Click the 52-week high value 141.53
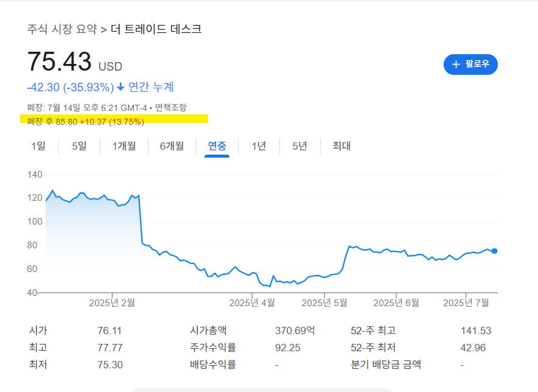 (476, 331)
